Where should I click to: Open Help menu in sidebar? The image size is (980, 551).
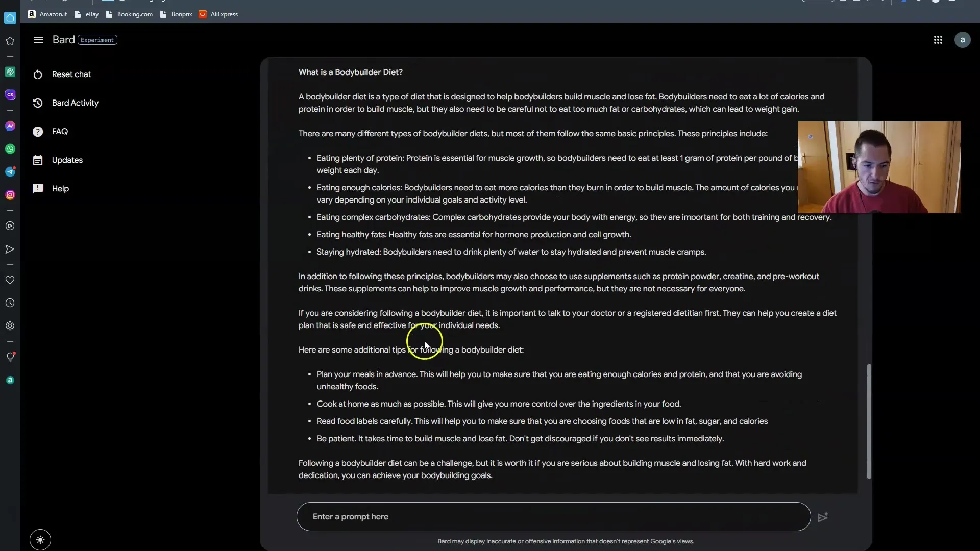pyautogui.click(x=60, y=188)
